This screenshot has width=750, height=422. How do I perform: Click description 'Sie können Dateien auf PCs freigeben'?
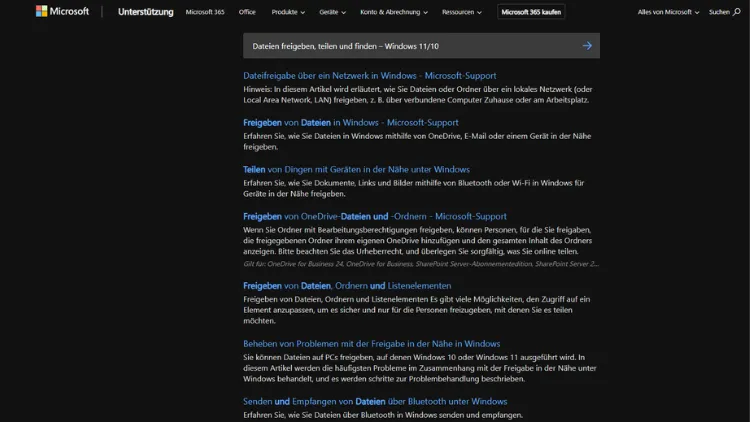coord(419,368)
